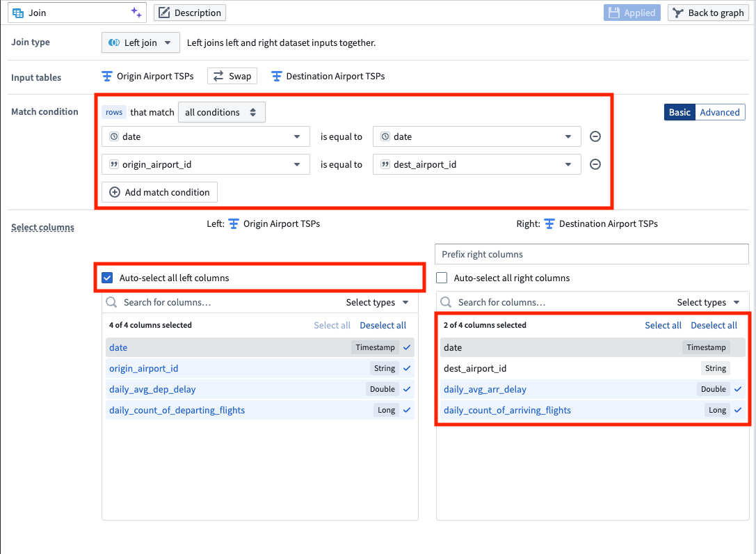Image resolution: width=756 pixels, height=554 pixels.
Task: Click string type icon in dest_airport_id selector
Action: [385, 164]
